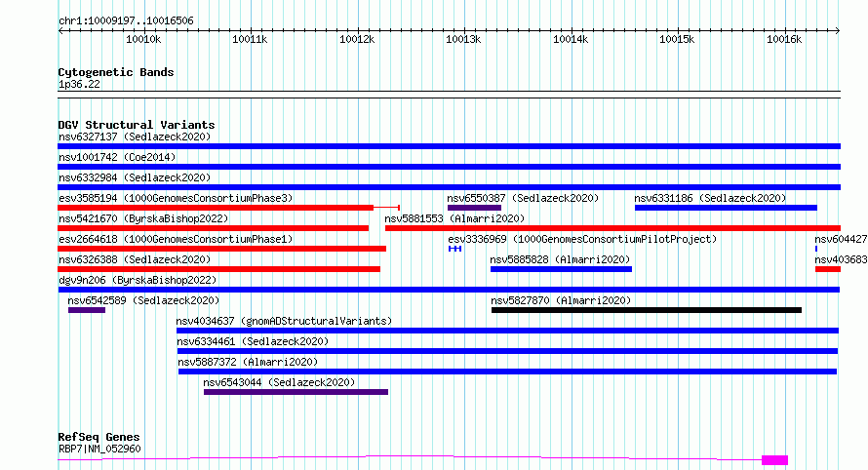
Task: Open nsv6550387 (Sedlazeck2020) label
Action: [x=523, y=198]
